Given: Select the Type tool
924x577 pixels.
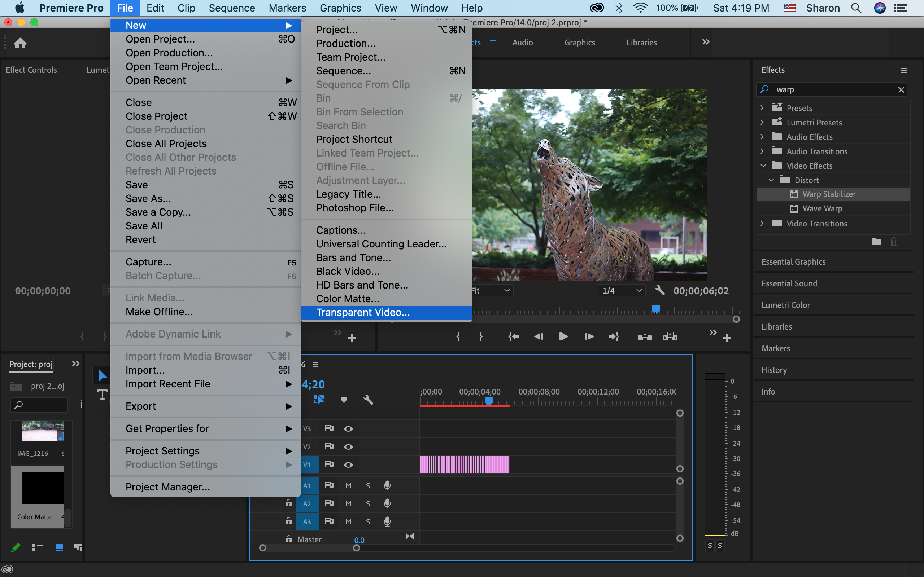Looking at the screenshot, I should pos(103,394).
